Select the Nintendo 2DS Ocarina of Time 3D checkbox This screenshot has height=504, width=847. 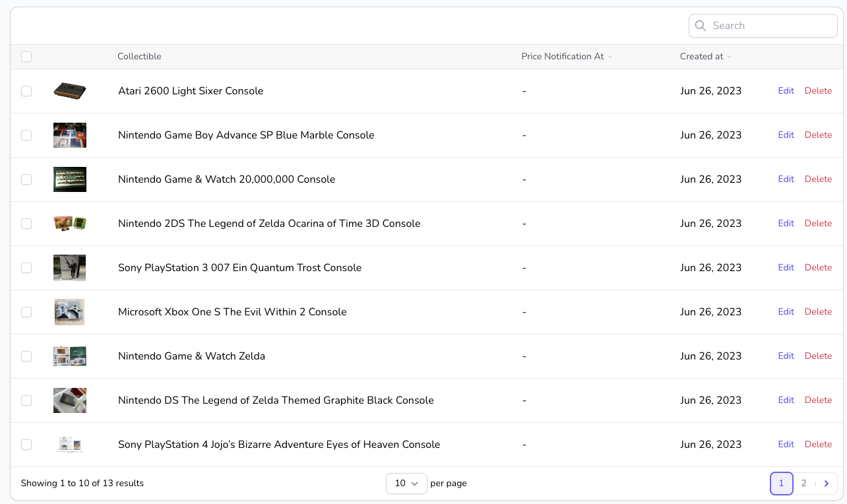(26, 224)
